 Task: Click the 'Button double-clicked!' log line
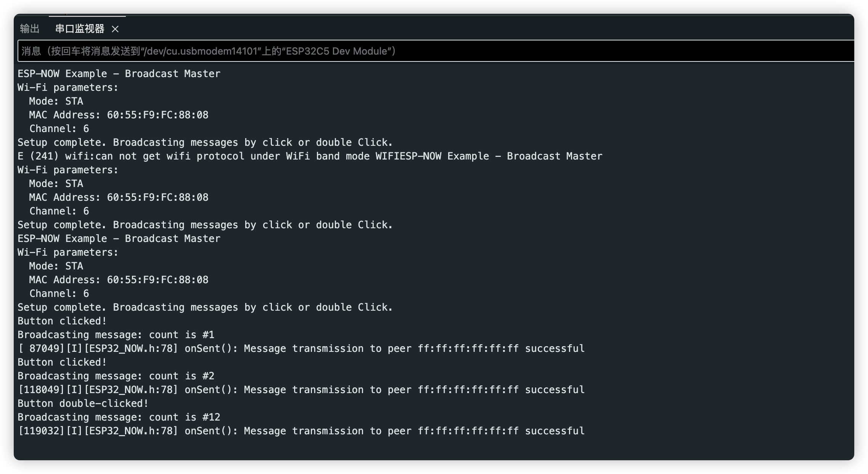[83, 403]
